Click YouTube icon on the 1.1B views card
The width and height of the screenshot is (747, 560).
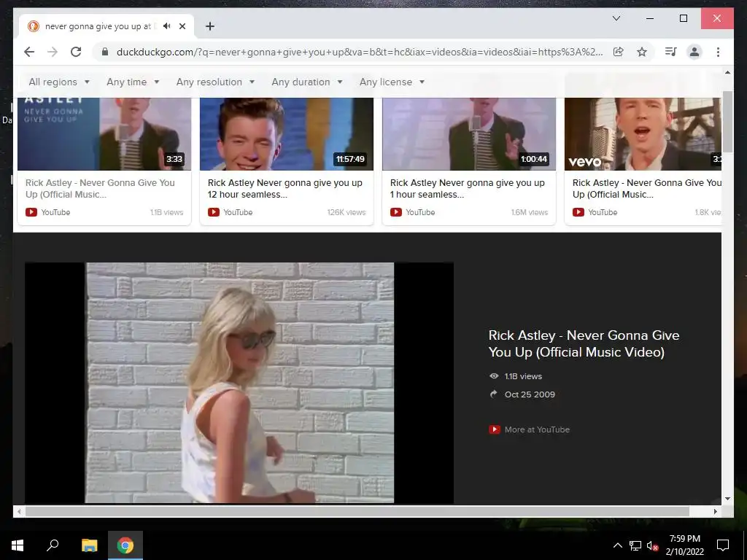[31, 212]
